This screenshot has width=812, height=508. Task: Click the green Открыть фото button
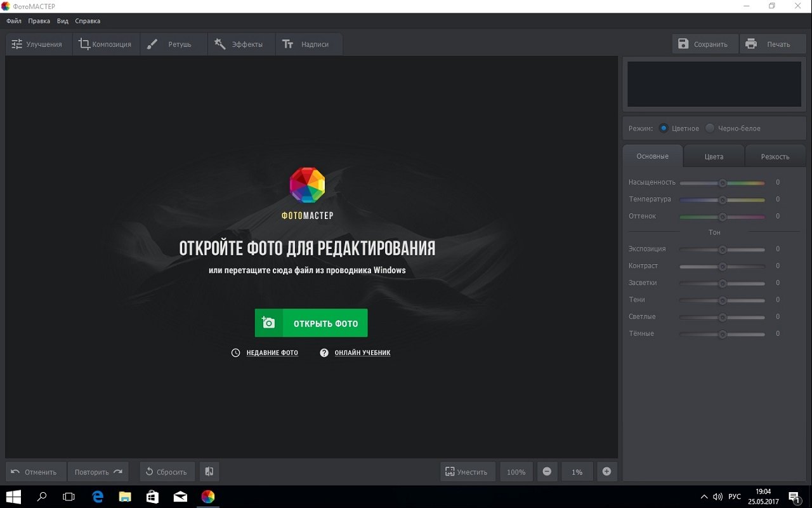click(311, 323)
